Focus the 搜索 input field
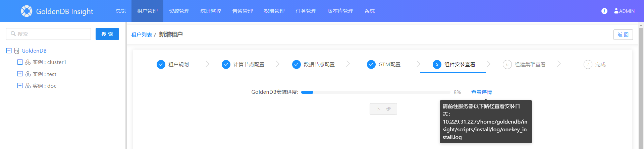 coord(48,34)
